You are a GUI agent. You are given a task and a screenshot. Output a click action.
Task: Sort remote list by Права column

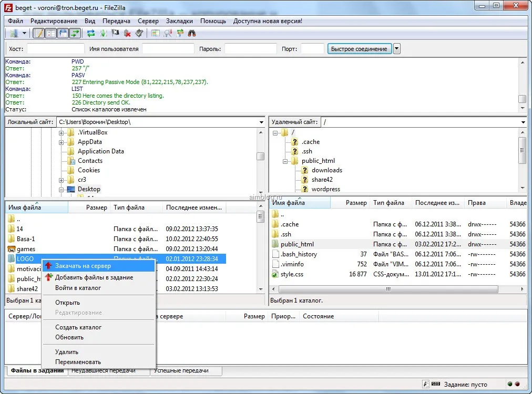pos(485,203)
